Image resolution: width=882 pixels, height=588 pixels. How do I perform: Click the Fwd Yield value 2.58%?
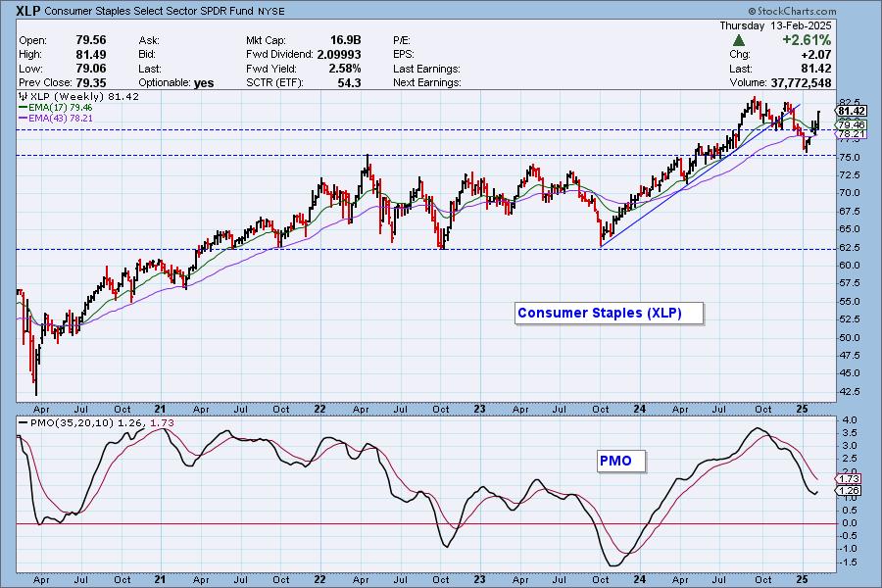(x=345, y=69)
